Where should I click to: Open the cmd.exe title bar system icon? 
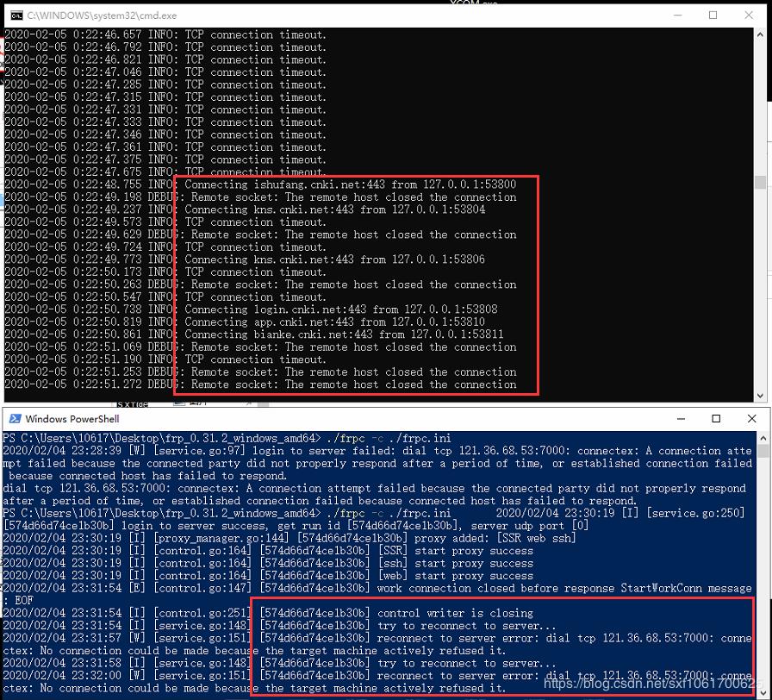click(15, 16)
